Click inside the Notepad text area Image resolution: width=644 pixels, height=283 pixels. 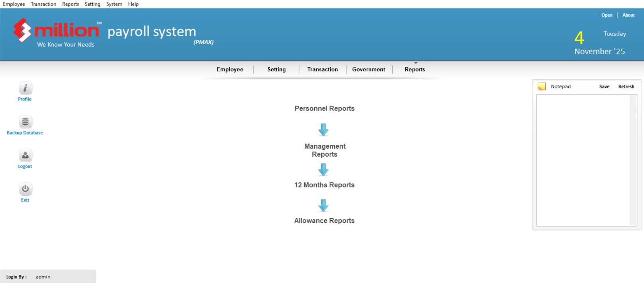pos(583,160)
